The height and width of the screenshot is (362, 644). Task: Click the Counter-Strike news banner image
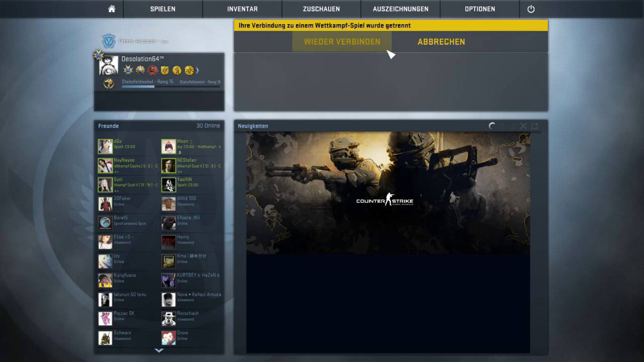388,193
